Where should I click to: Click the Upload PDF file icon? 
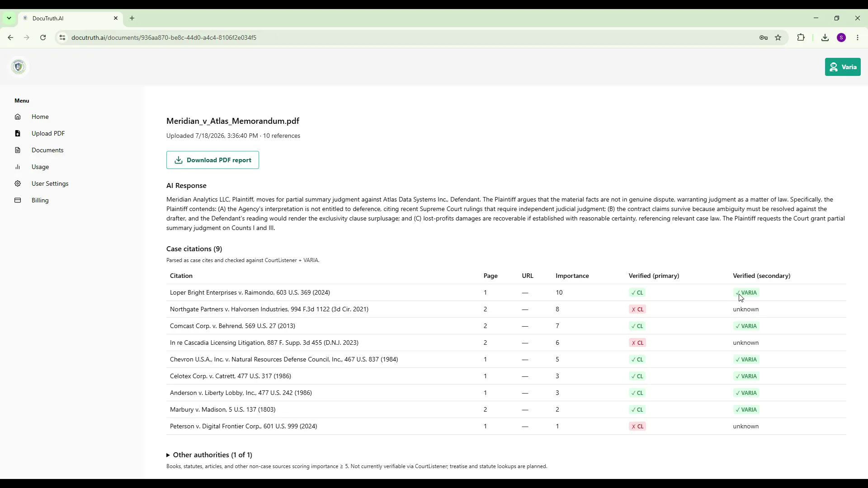18,133
